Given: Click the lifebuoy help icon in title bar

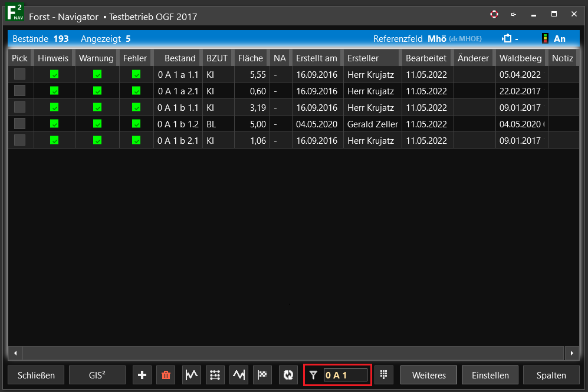Looking at the screenshot, I should (494, 15).
